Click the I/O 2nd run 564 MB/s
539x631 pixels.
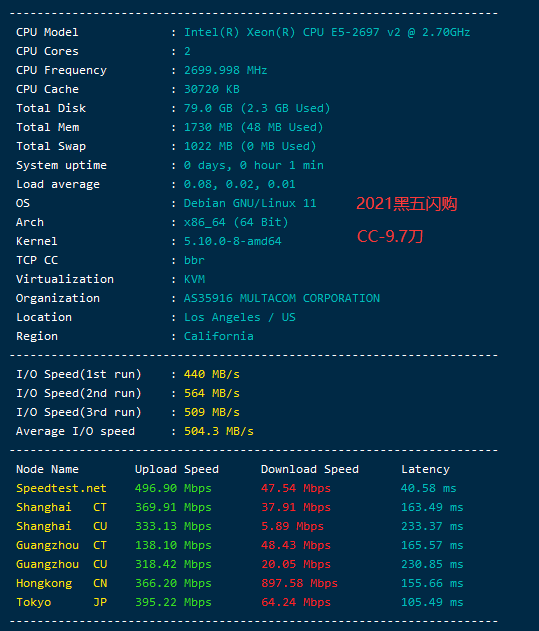212,393
